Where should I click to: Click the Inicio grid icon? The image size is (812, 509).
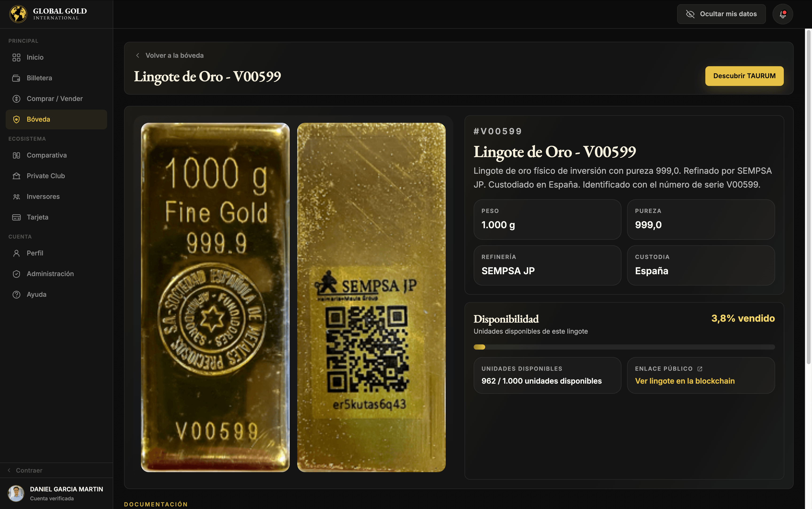(16, 58)
